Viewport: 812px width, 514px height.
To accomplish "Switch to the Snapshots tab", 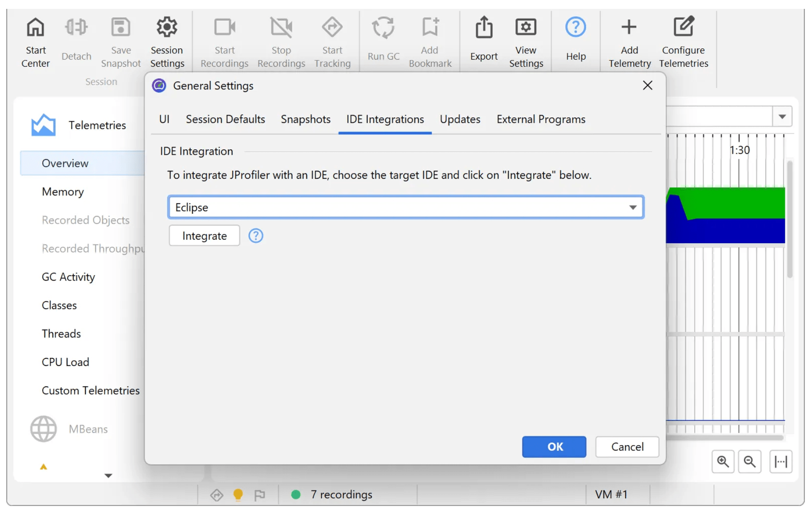I will pyautogui.click(x=306, y=119).
